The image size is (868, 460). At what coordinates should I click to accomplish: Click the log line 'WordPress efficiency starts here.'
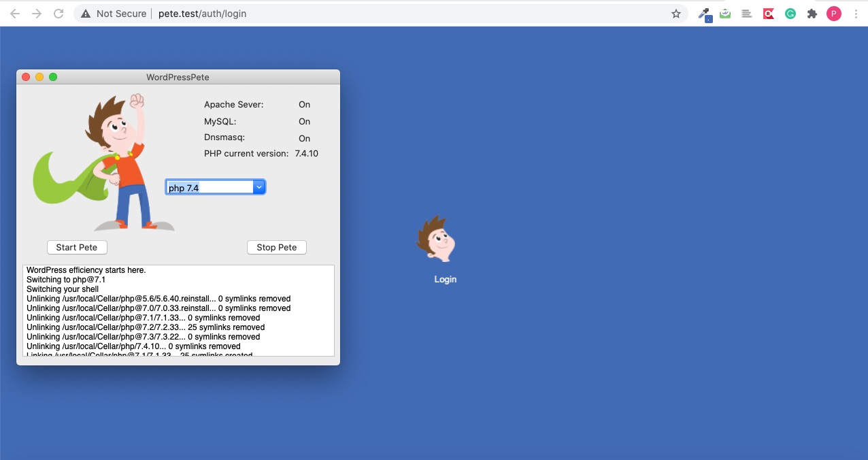pos(86,270)
